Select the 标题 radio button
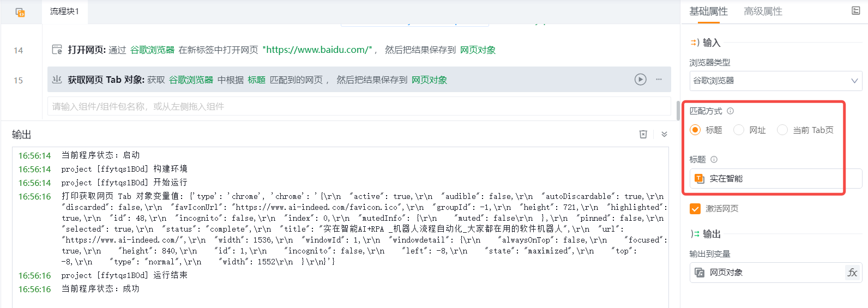Viewport: 868px width, 308px height. click(x=695, y=130)
